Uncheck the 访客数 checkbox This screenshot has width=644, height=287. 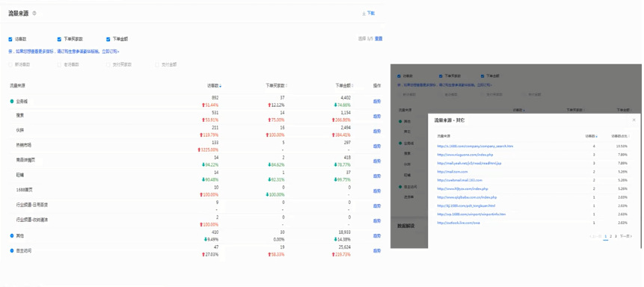click(x=10, y=40)
